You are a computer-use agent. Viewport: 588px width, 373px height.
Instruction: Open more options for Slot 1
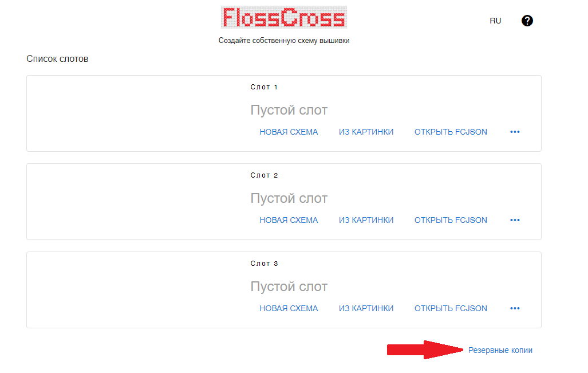pos(515,132)
